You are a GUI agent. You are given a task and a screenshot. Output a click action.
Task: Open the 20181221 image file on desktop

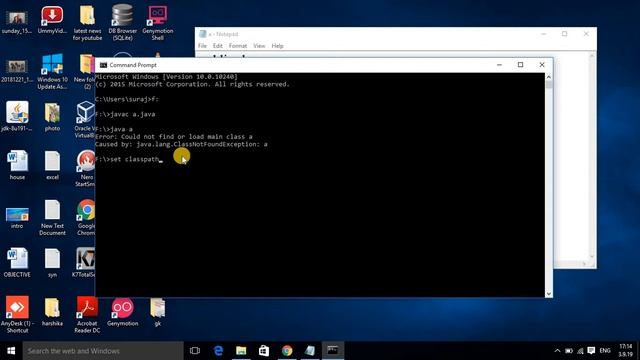click(x=17, y=71)
